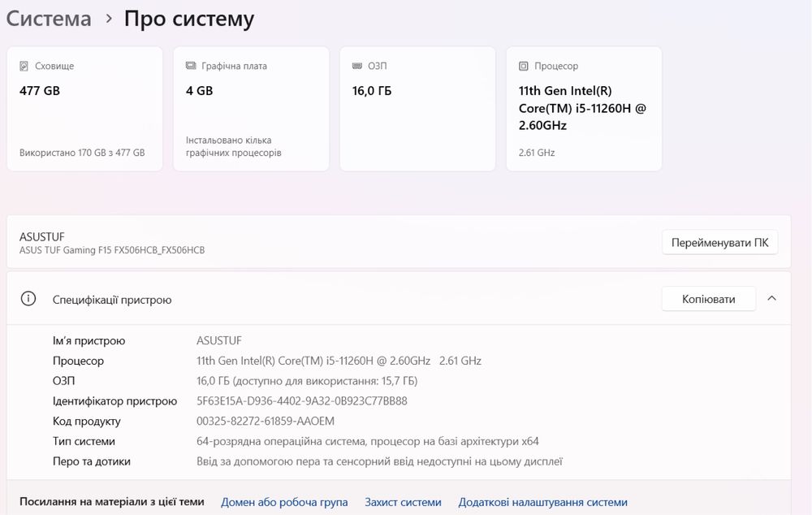This screenshot has height=515, width=812.
Task: Click the Ім'я пристрою row label
Action: (x=89, y=341)
